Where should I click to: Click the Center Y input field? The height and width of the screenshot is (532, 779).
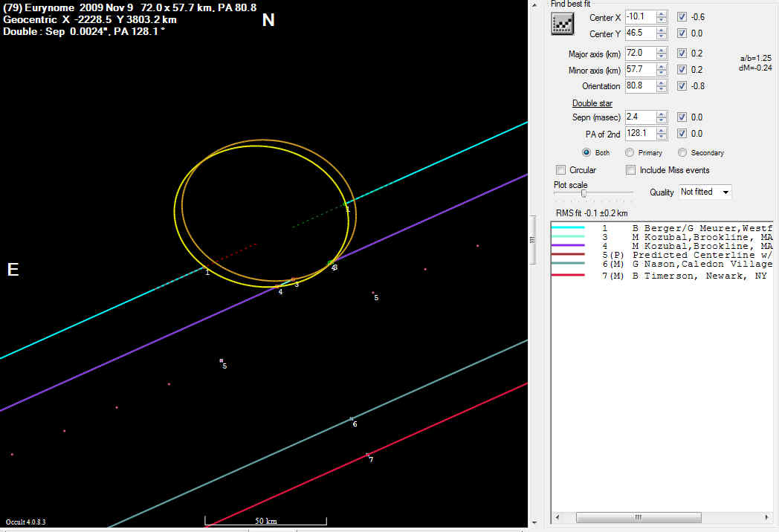point(639,33)
